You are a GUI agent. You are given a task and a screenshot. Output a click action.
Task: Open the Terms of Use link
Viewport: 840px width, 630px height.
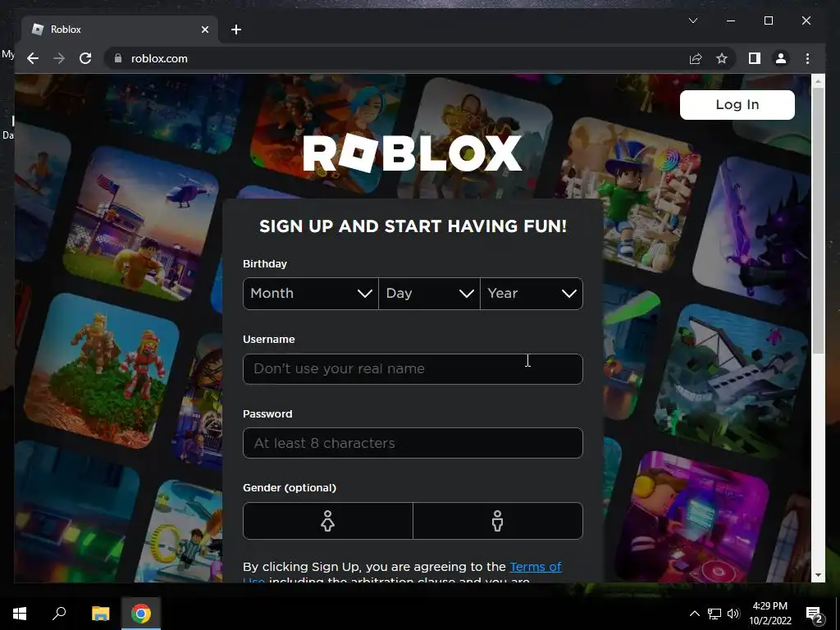(x=535, y=567)
